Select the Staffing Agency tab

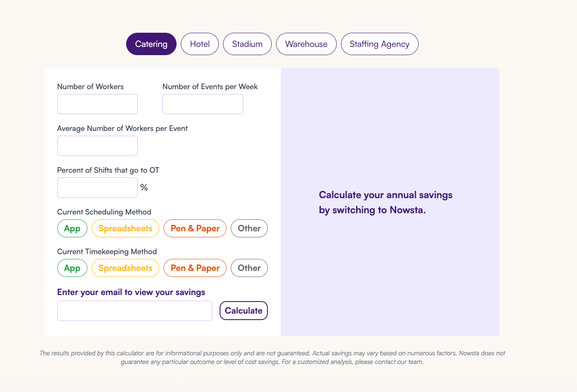coord(379,44)
